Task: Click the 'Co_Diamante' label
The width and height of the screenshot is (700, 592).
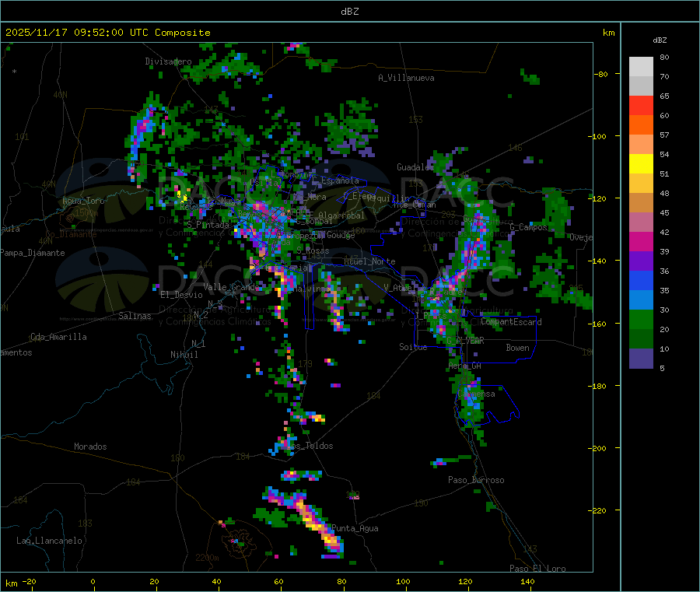Action: [71, 234]
